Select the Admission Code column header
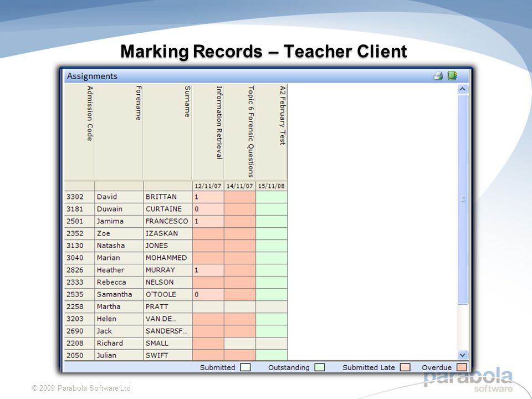This screenshot has width=532, height=399. pos(79,132)
